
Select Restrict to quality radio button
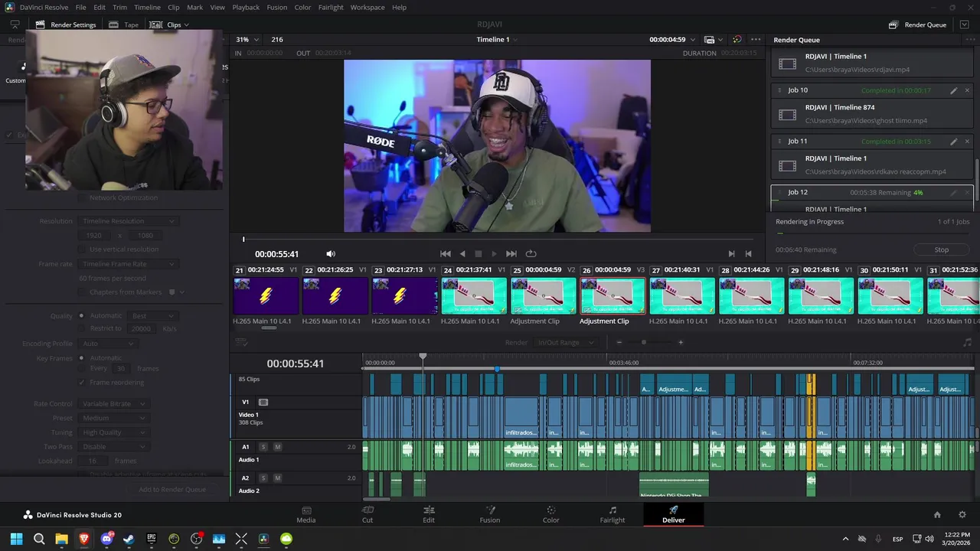tap(82, 328)
